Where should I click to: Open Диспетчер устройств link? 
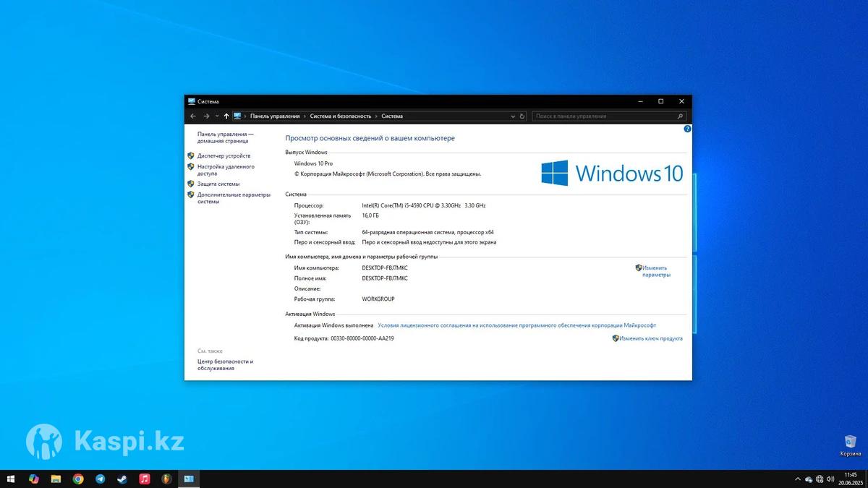[x=224, y=155]
